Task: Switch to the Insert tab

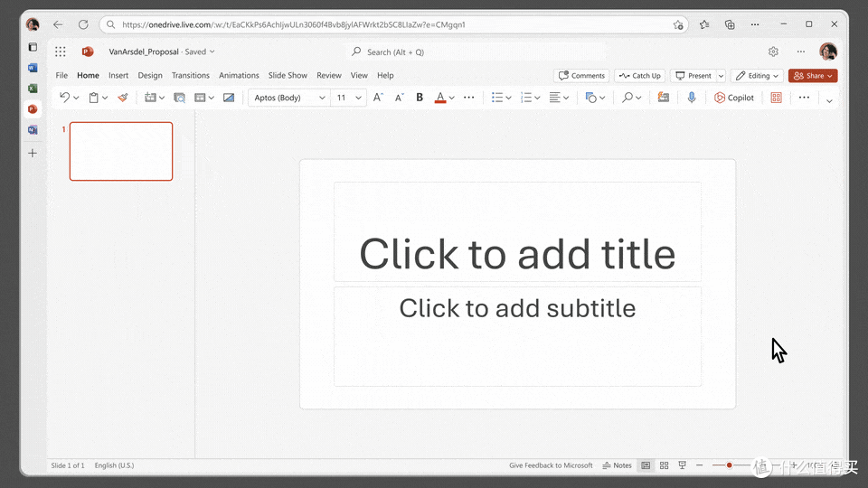Action: pyautogui.click(x=118, y=75)
